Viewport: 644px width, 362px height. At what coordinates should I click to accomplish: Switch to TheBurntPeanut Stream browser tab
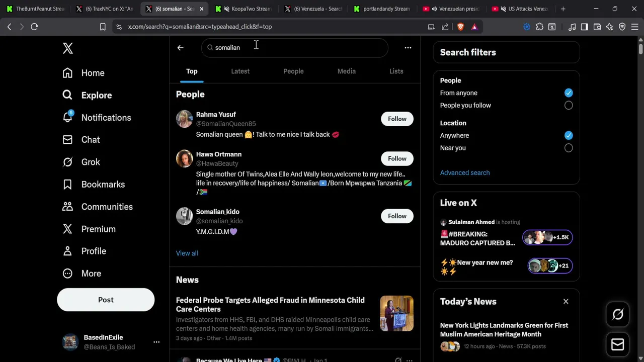click(x=35, y=9)
